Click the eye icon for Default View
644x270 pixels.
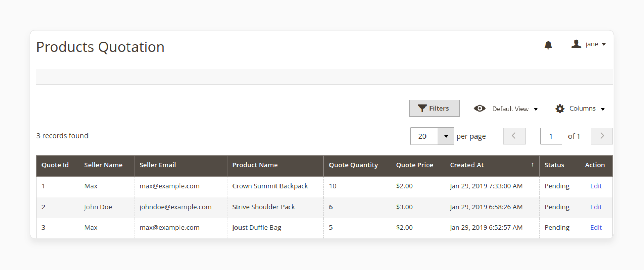(x=479, y=108)
